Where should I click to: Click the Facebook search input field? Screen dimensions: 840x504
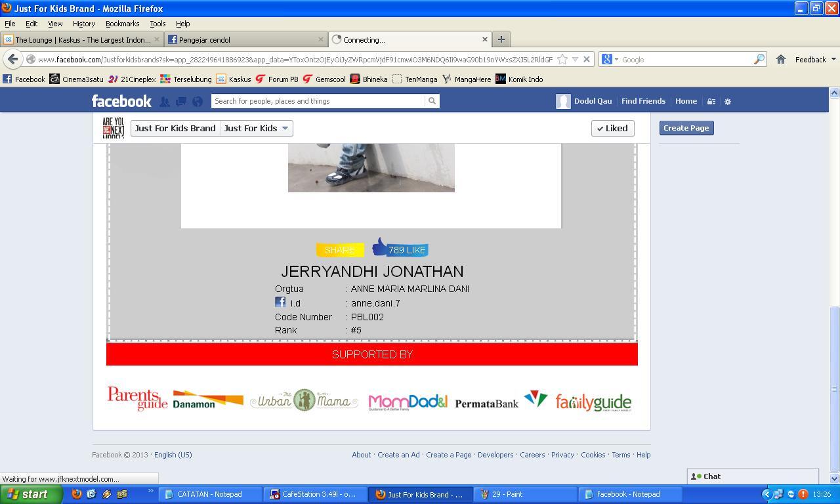pyautogui.click(x=318, y=101)
